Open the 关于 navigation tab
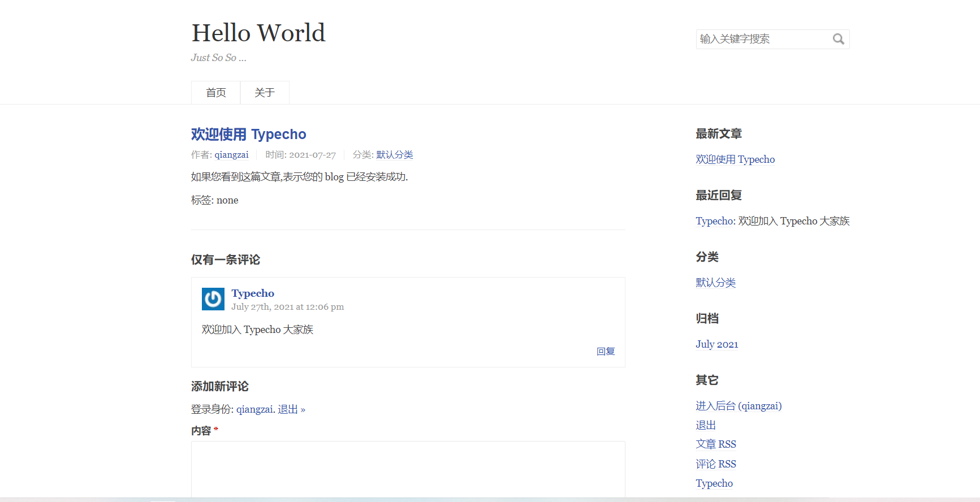The height and width of the screenshot is (502, 980). [265, 93]
